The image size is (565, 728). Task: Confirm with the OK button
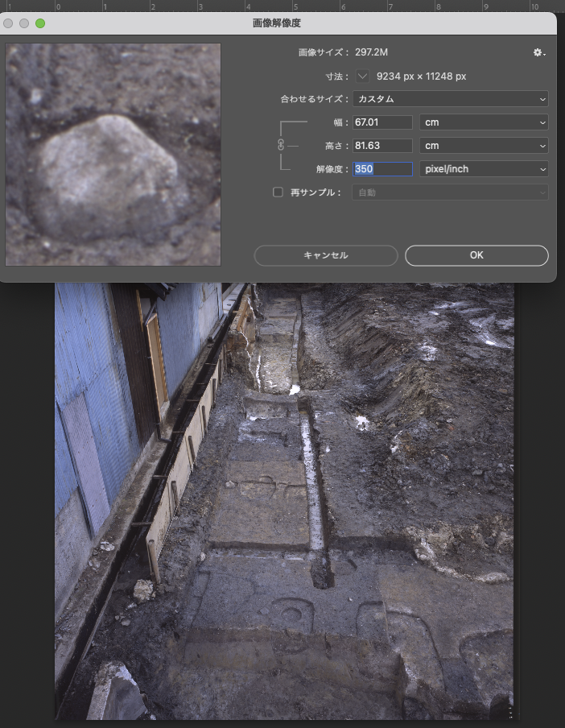[x=476, y=255]
